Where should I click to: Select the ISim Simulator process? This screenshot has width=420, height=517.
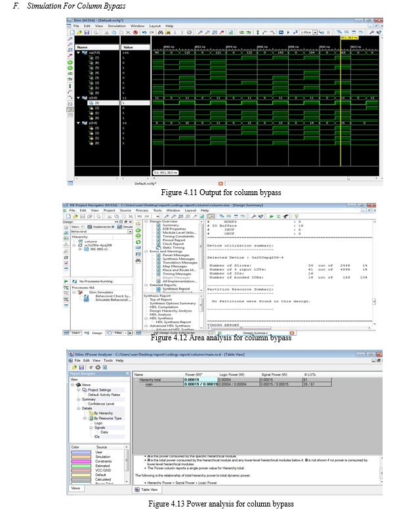101,292
